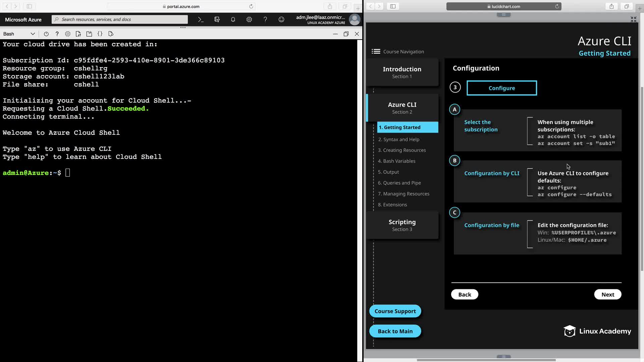Open a new Cloud Shell session icon
The image size is (644, 362).
point(89,34)
